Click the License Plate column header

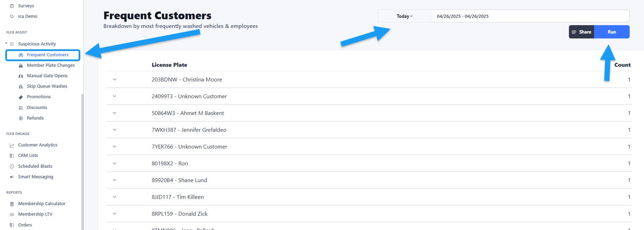point(169,65)
